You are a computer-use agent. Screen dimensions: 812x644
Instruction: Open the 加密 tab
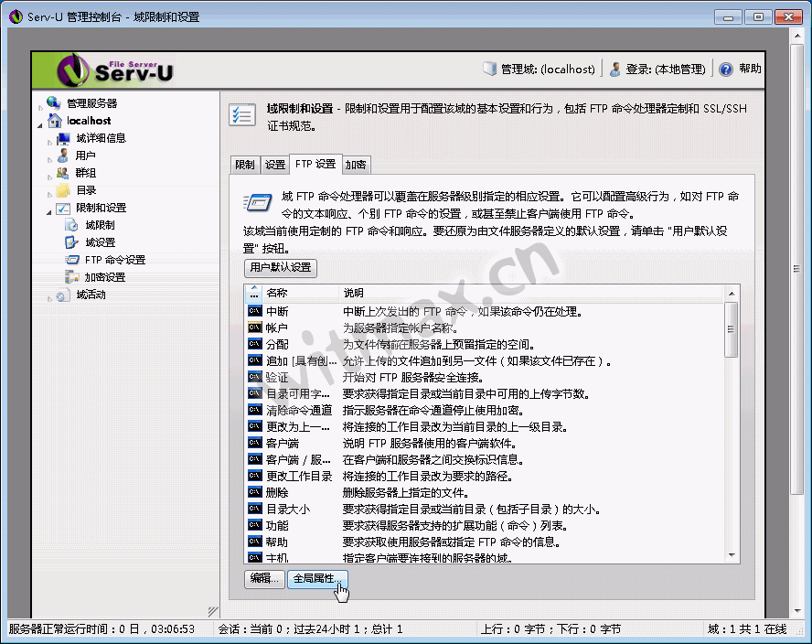(x=356, y=165)
